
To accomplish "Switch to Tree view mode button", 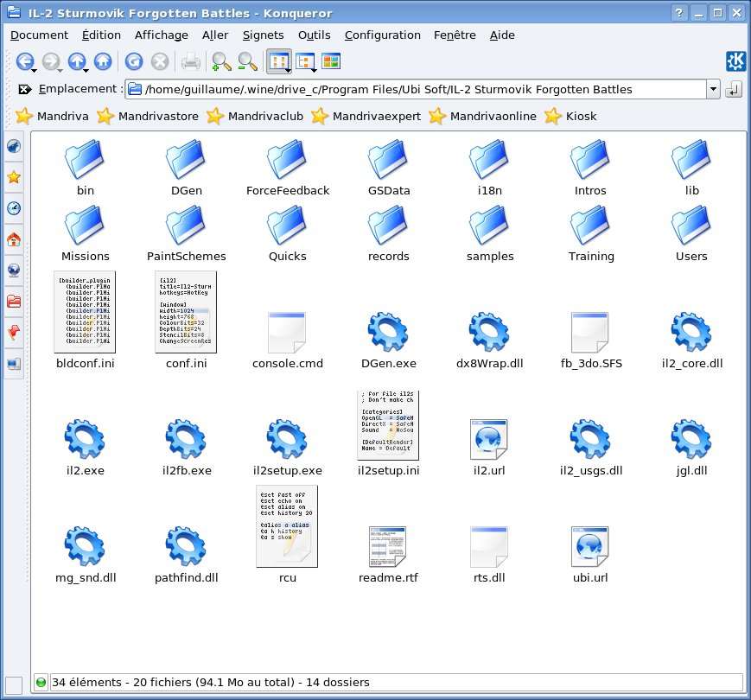I will (x=304, y=61).
